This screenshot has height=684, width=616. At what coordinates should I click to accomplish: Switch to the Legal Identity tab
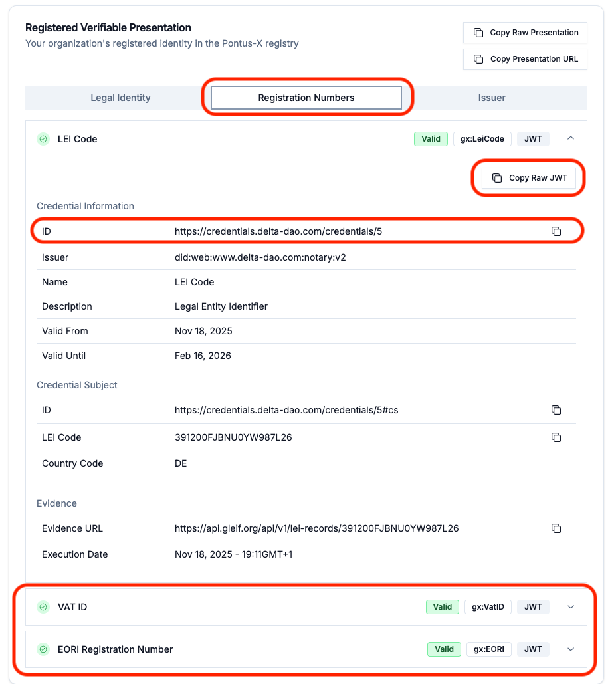120,98
